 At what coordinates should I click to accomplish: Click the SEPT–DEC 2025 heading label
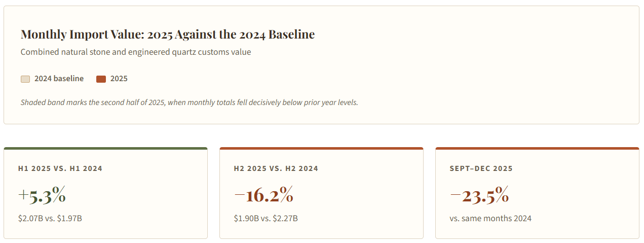click(x=481, y=168)
